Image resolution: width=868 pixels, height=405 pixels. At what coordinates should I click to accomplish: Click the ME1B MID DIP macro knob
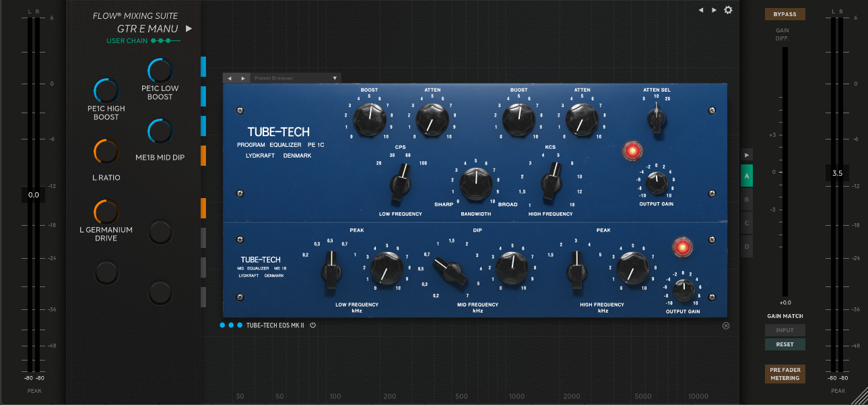pyautogui.click(x=160, y=131)
